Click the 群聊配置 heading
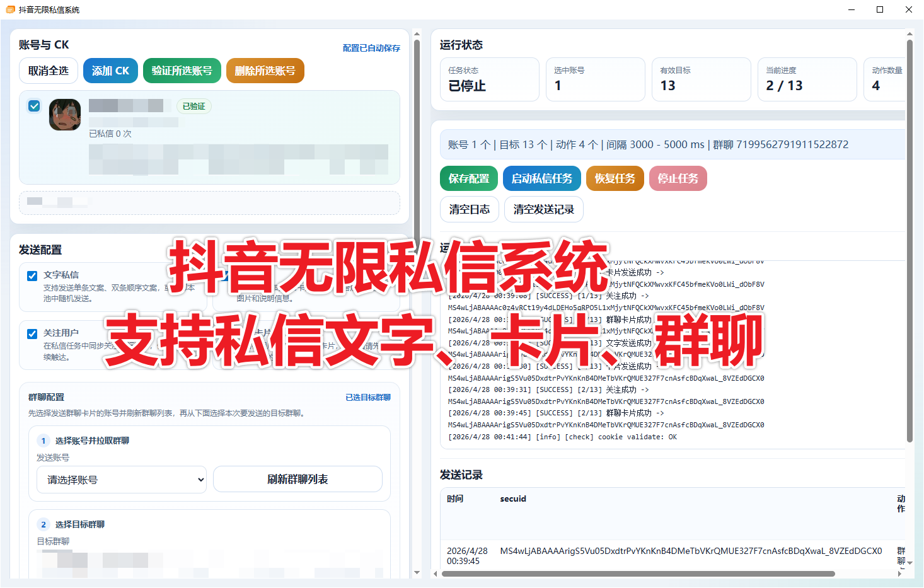This screenshot has height=588, width=924. (46, 398)
